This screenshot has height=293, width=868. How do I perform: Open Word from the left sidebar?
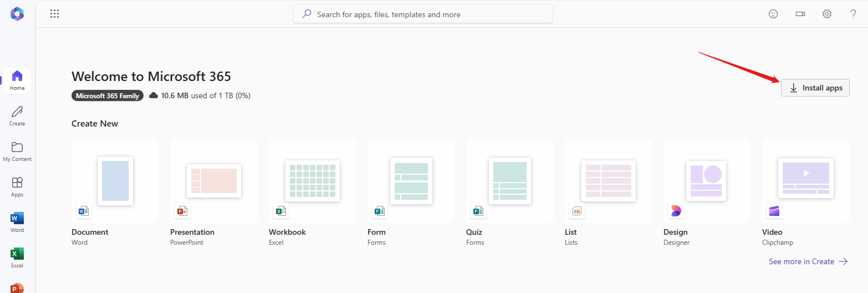[17, 221]
